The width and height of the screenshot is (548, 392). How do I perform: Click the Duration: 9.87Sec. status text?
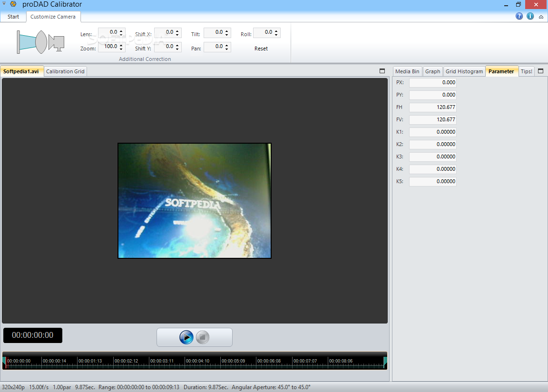pos(206,387)
